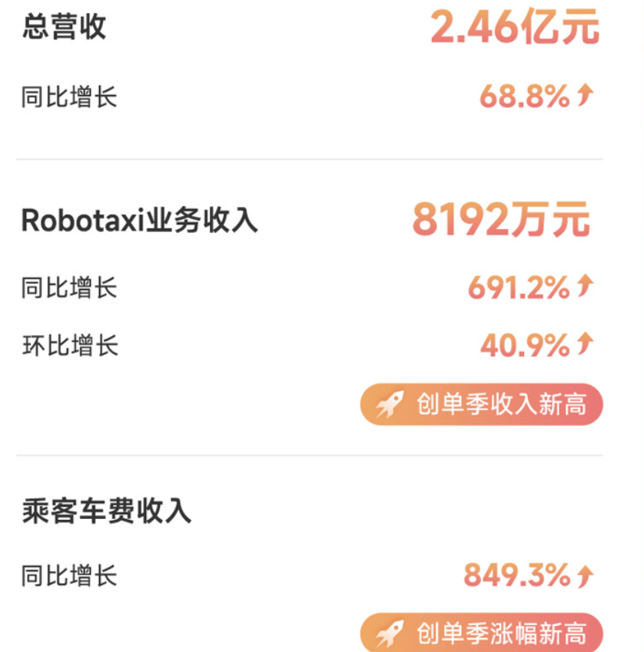Click the 40.9% growth value
The height and width of the screenshot is (652, 644).
click(x=525, y=345)
